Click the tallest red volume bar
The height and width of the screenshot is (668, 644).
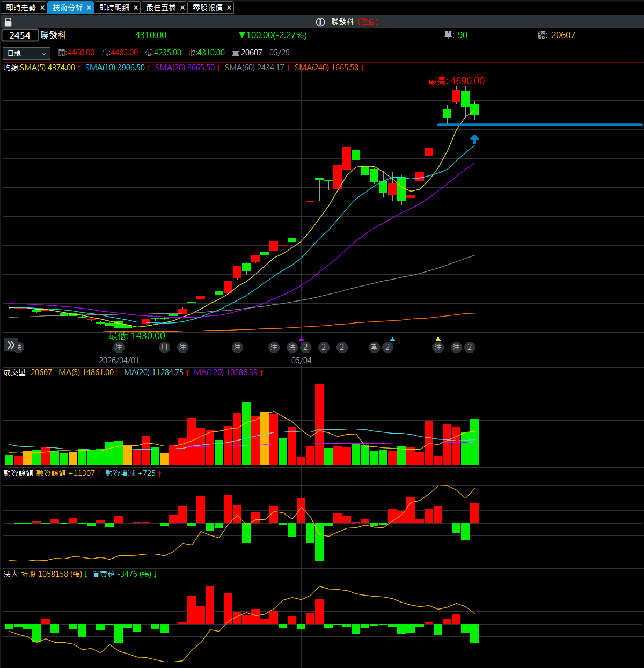[x=319, y=424]
